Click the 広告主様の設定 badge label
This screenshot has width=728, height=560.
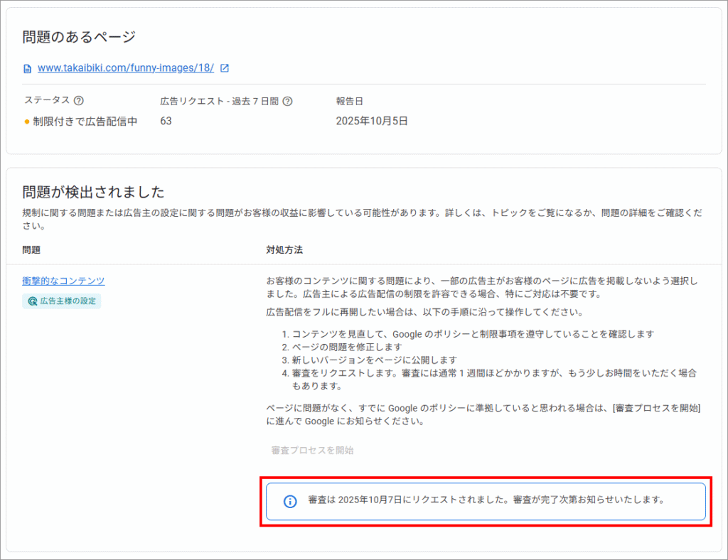pyautogui.click(x=68, y=301)
